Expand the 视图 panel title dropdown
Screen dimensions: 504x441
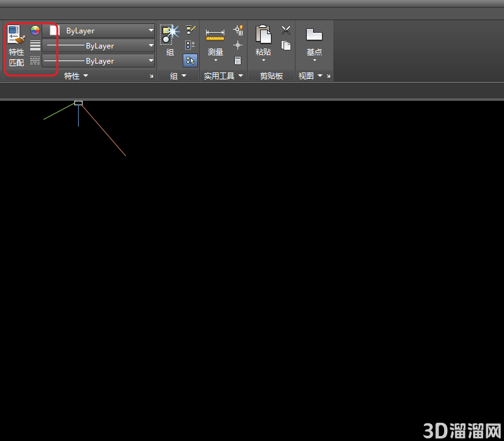(x=320, y=76)
